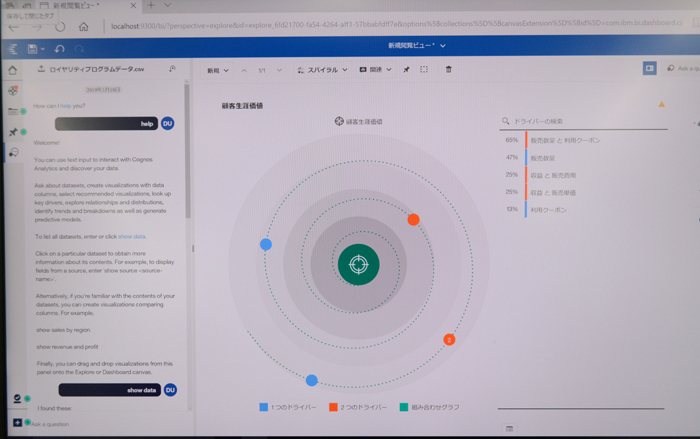The image size is (700, 439).
Task: Open the スパイラル visualization type dropdown
Action: pos(322,70)
